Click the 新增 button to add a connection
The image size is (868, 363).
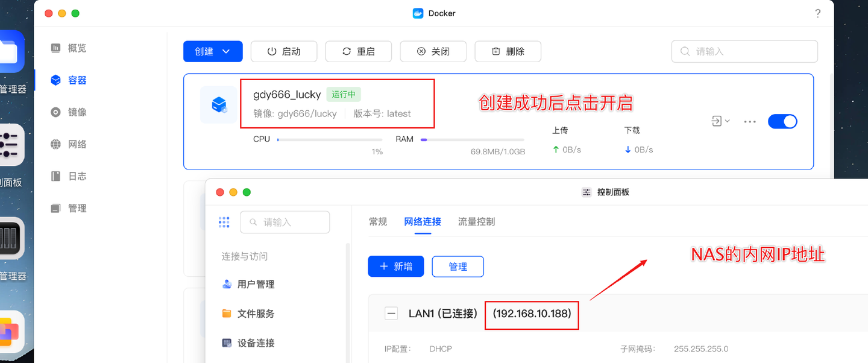click(395, 266)
